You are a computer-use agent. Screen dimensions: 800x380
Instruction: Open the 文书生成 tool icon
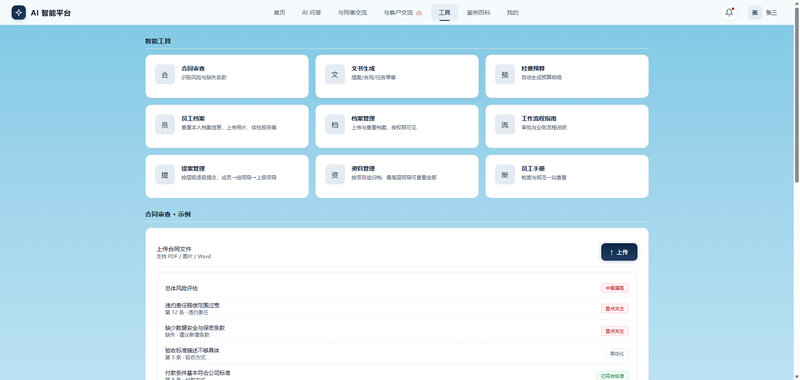(335, 74)
